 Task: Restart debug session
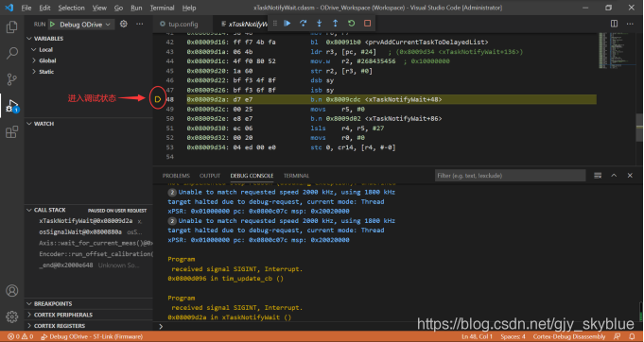point(351,24)
